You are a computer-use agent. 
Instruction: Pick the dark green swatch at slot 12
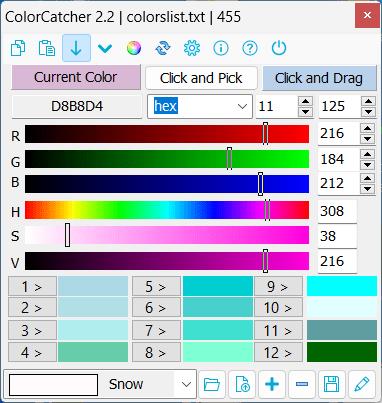tap(342, 352)
